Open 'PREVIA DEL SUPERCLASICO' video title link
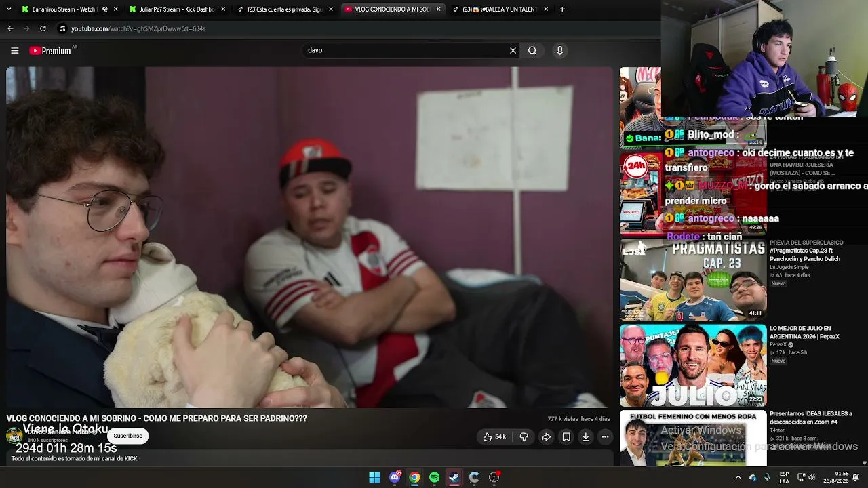 [x=806, y=251]
